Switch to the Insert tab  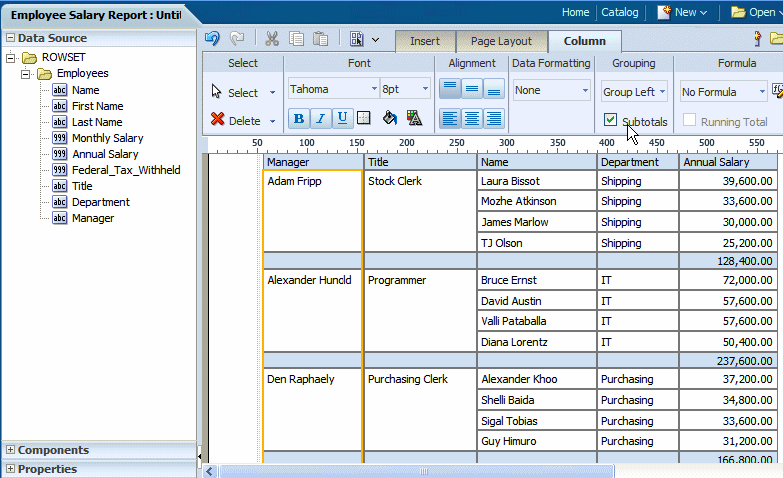[x=425, y=41]
